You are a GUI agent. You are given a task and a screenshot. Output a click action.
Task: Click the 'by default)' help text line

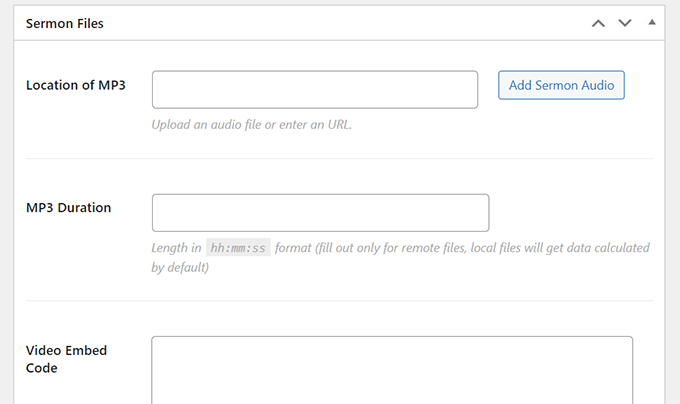click(x=180, y=268)
